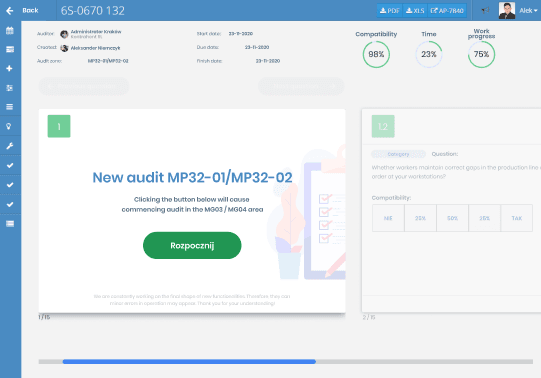Click the Work progress 75% gauge
This screenshot has height=378, width=541.
481,54
